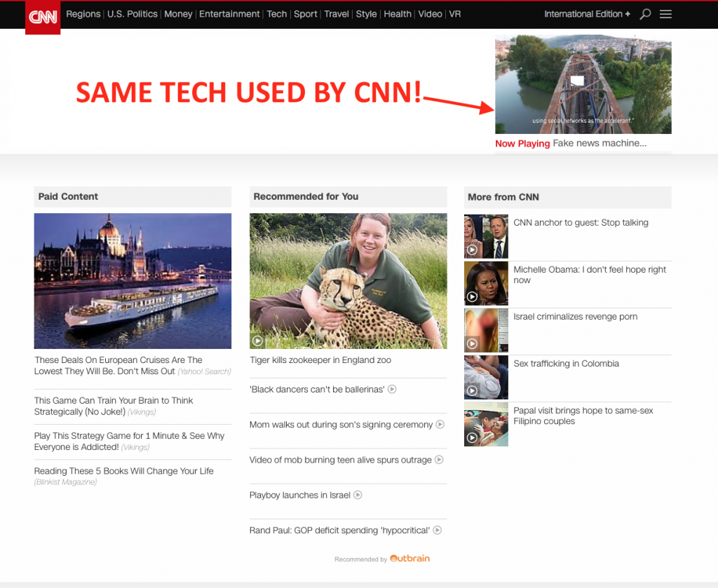Open 'Video of mob burning teen' headline
This screenshot has width=718, height=588.
(x=341, y=460)
